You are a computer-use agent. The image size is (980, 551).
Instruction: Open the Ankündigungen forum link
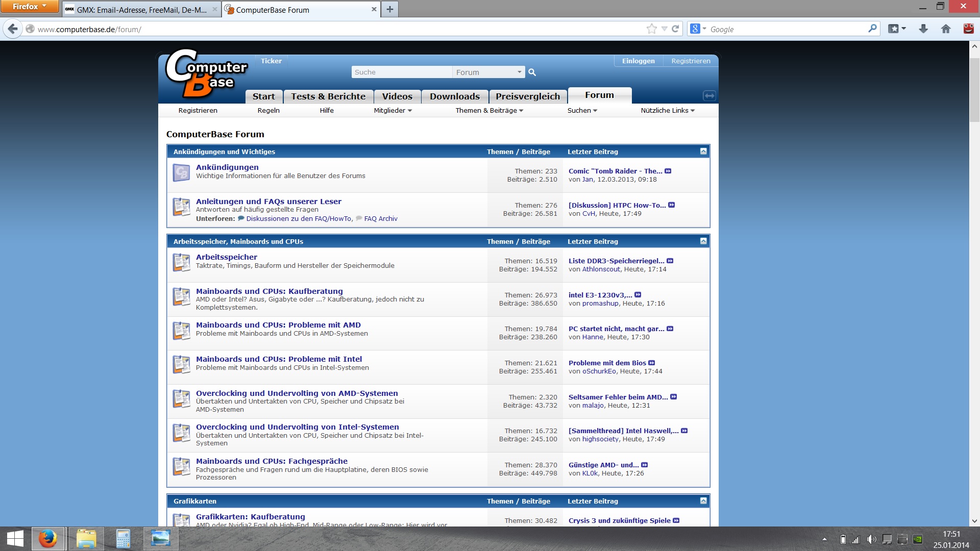(x=227, y=167)
